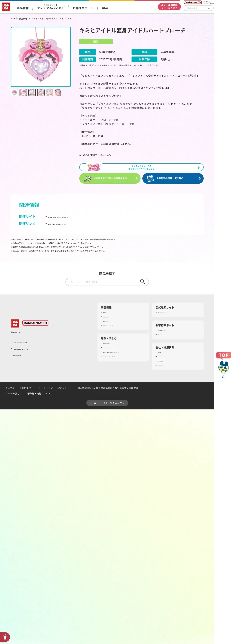The image size is (231, 644).
Task: Open the バンダイナムコグループのご紹介 footer link
Action: [x=20, y=343]
